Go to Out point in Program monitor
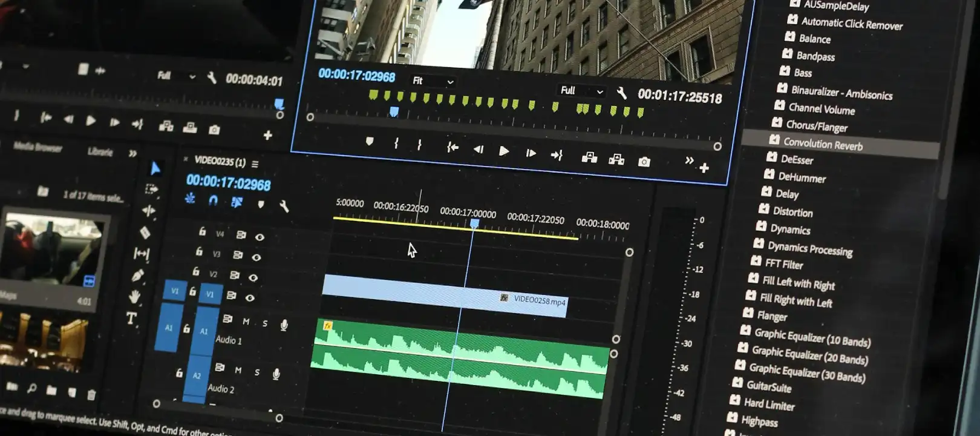Screen dimensions: 980x436 557,156
